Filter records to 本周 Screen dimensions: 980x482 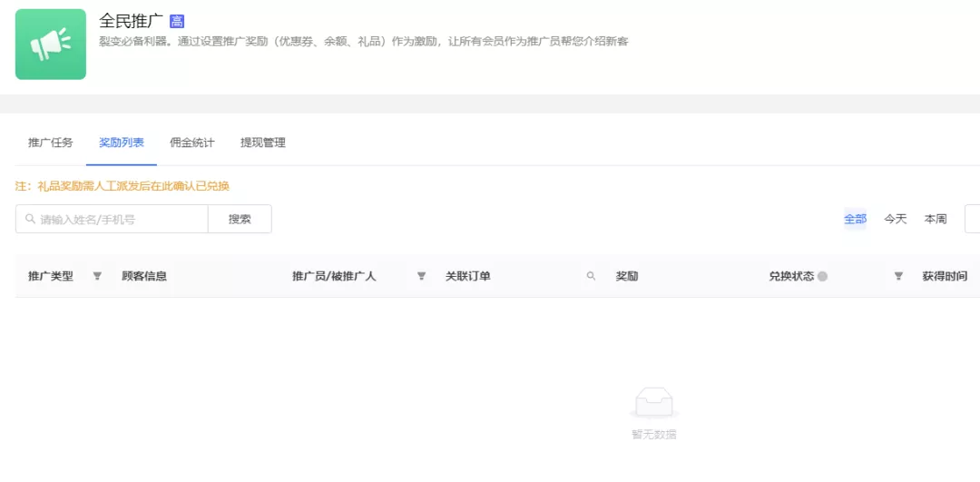(x=936, y=219)
